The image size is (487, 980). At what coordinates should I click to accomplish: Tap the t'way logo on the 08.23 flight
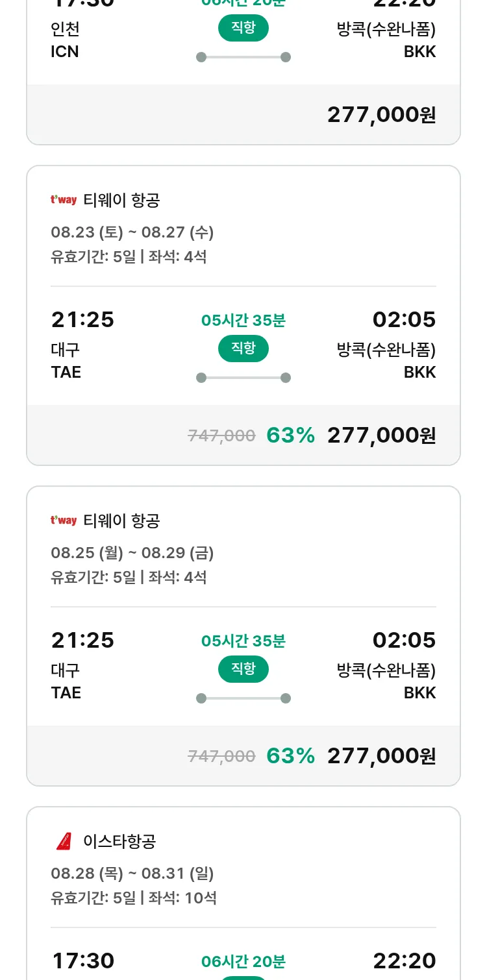coord(64,200)
